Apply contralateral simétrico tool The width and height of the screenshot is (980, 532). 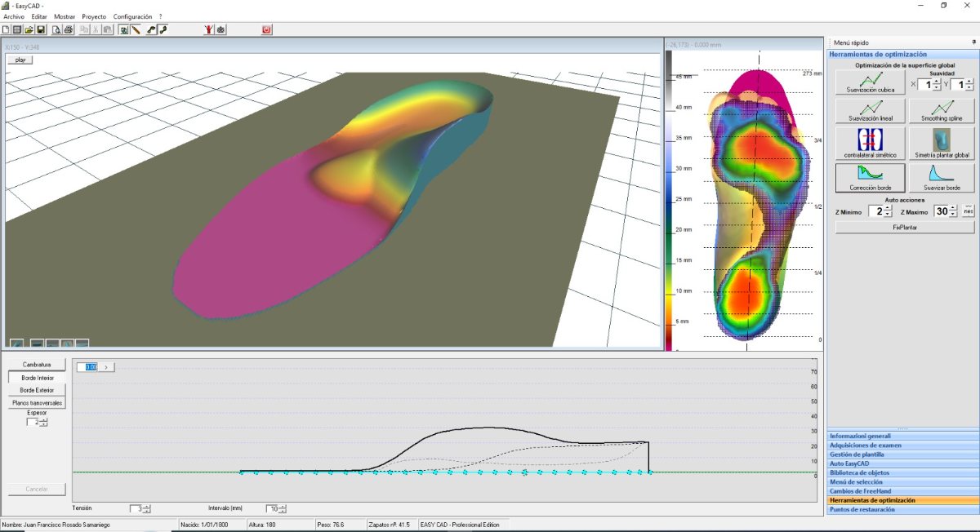[x=870, y=143]
